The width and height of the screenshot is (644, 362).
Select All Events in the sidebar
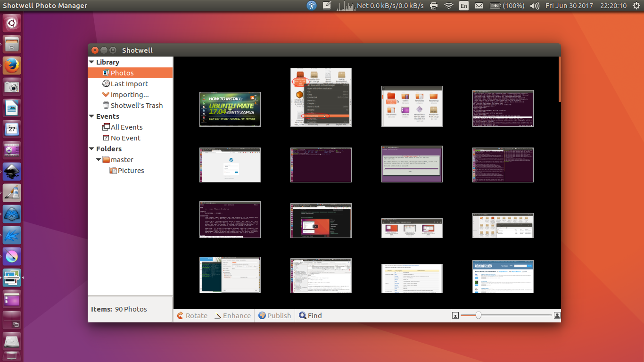pyautogui.click(x=126, y=127)
